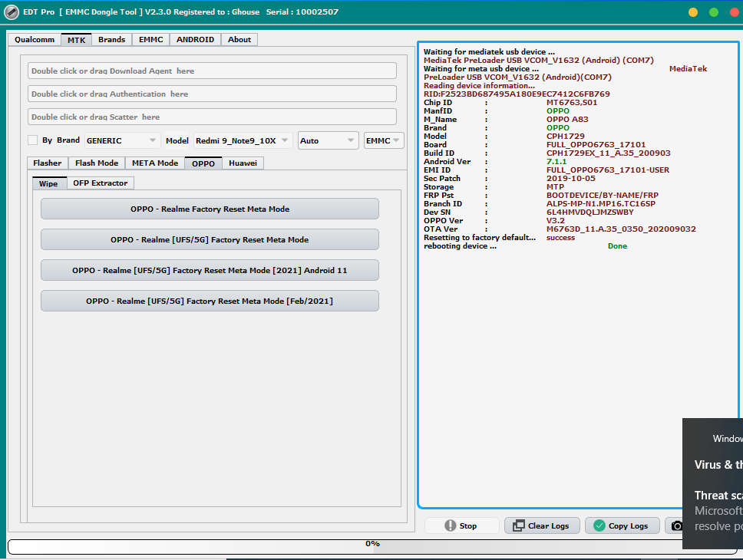The width and height of the screenshot is (743, 560).
Task: Run Factory Reset Meta Mode [2021] Android 11
Action: coord(210,270)
